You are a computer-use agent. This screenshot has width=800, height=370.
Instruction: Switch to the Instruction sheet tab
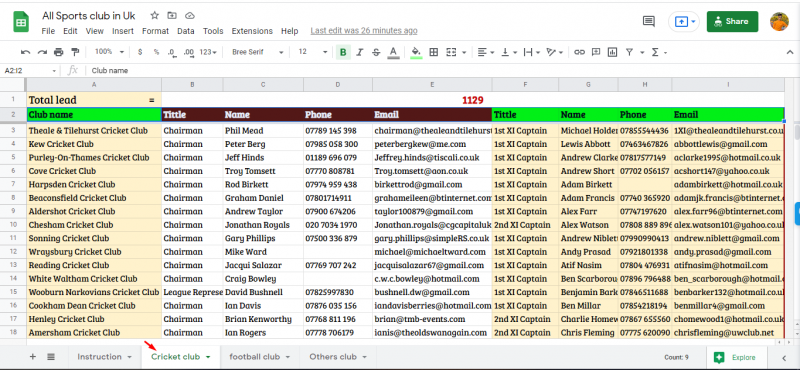(x=105, y=357)
